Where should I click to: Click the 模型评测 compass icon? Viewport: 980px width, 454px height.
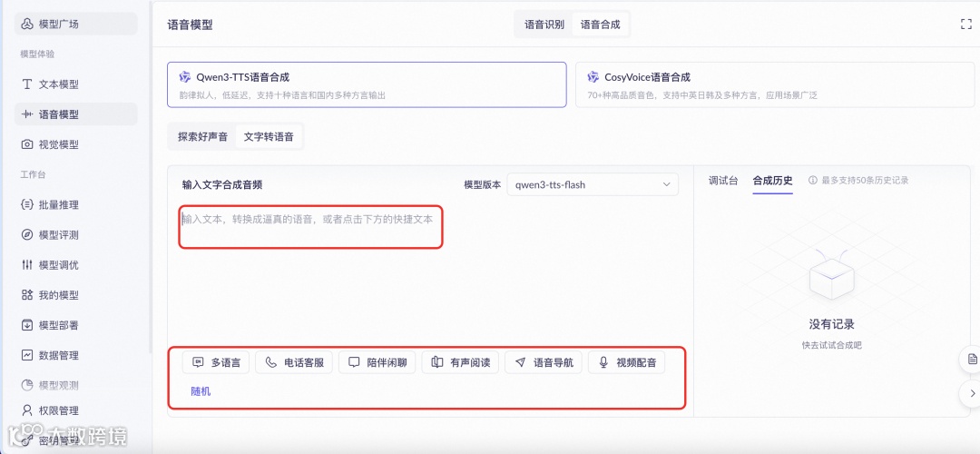click(x=27, y=234)
